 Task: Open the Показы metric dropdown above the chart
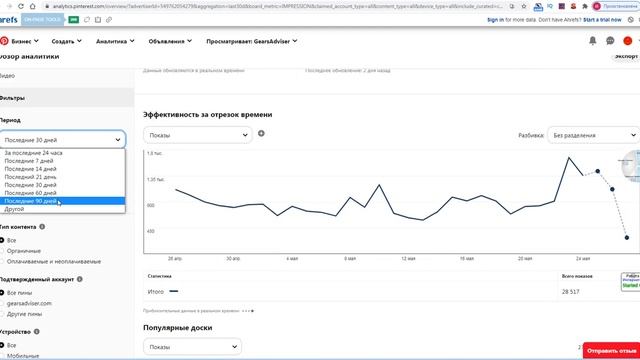pos(198,135)
